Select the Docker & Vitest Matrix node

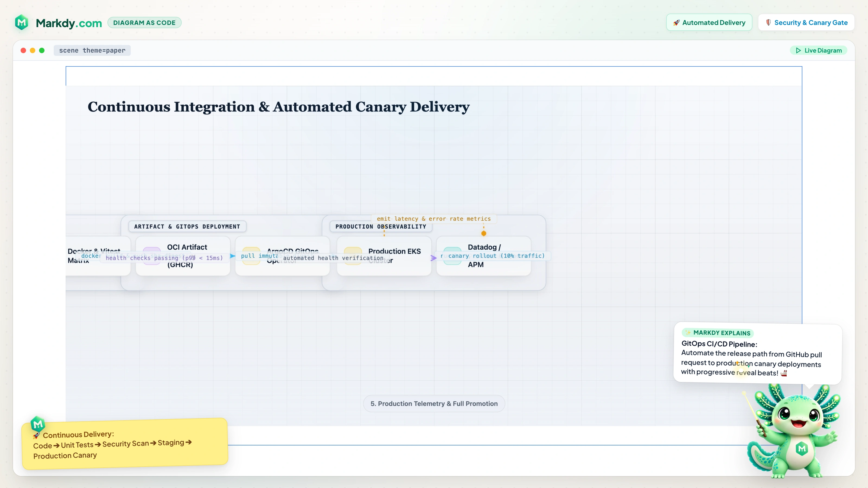pyautogui.click(x=98, y=256)
